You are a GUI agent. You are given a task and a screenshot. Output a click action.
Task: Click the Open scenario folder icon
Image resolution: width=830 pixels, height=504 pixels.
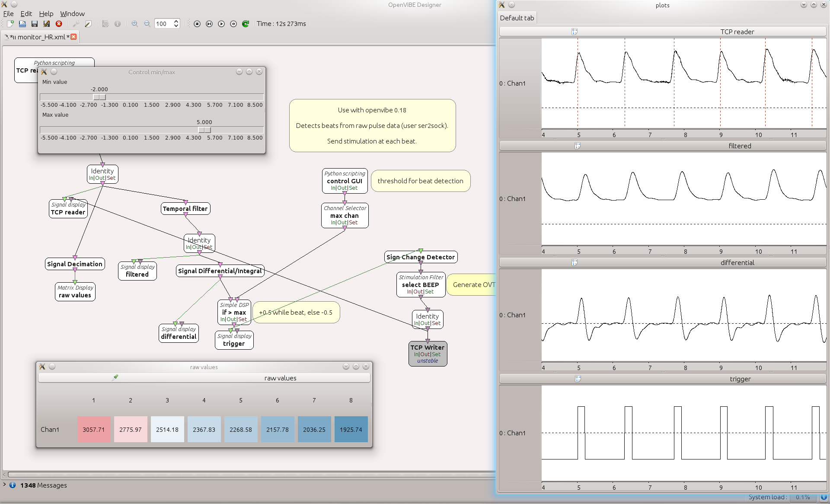pyautogui.click(x=22, y=24)
